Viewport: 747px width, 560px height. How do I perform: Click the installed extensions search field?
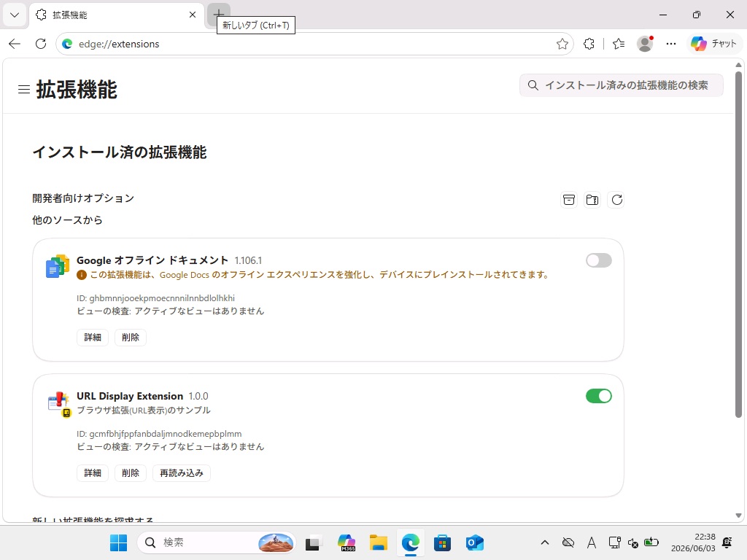coord(622,85)
